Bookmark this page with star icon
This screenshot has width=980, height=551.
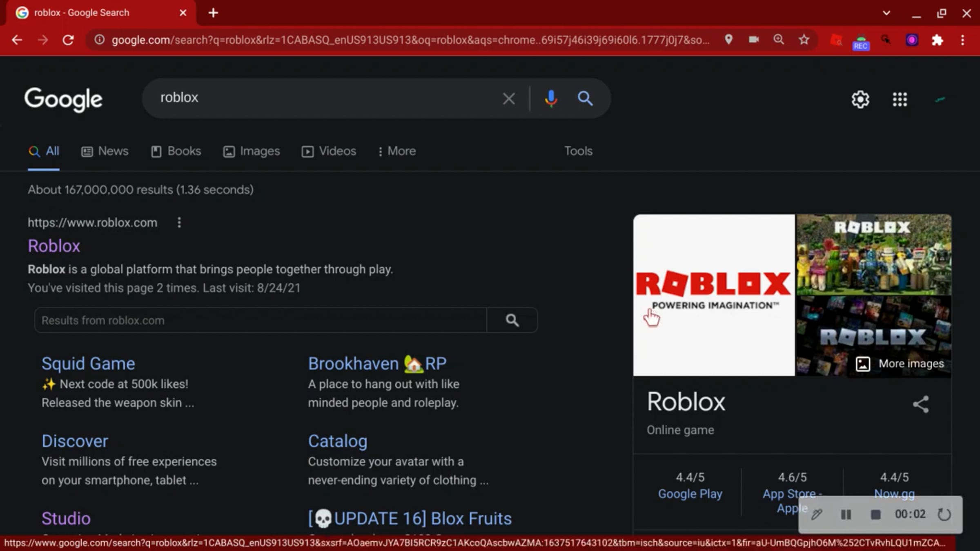[x=804, y=40]
